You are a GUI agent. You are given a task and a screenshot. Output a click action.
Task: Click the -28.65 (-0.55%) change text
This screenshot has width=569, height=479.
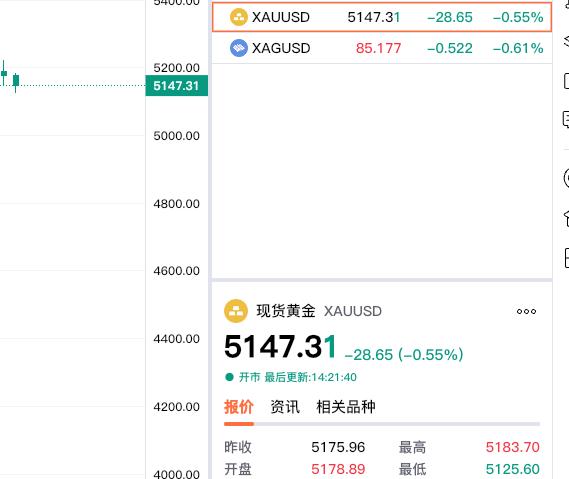(x=404, y=355)
